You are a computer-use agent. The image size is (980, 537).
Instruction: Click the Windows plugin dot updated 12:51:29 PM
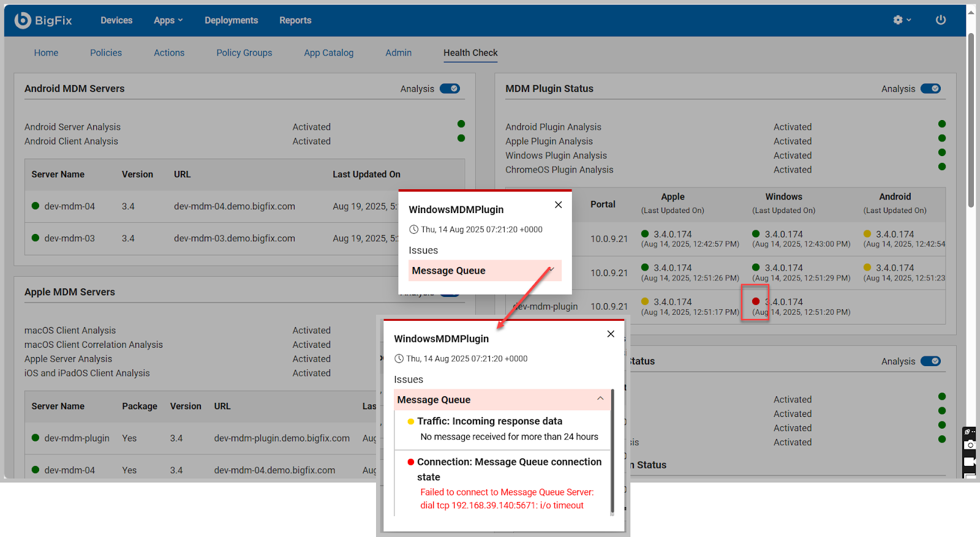click(x=756, y=268)
